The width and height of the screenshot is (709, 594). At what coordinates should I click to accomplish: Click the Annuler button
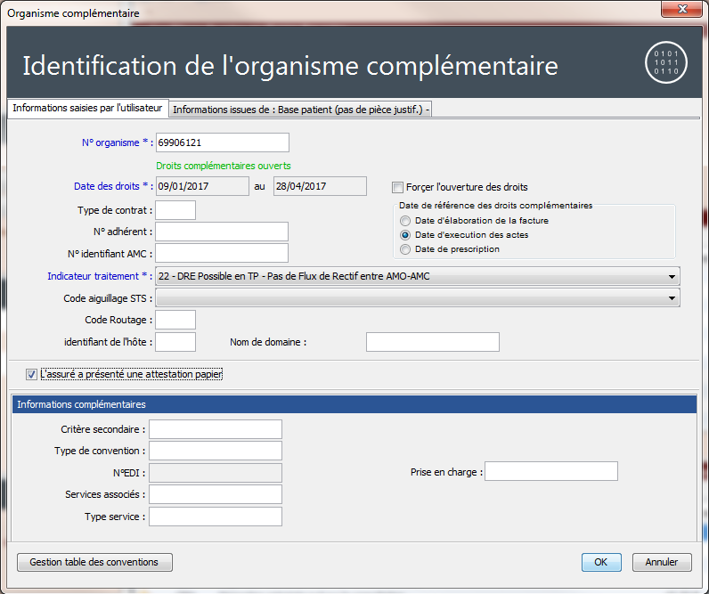pyautogui.click(x=661, y=562)
